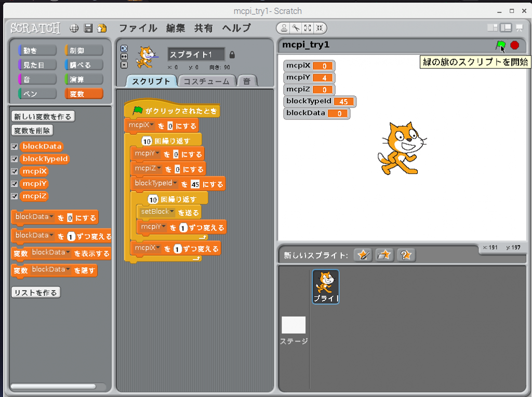The height and width of the screenshot is (397, 532).
Task: Click the SCRATCH logo
Action: [x=35, y=28]
